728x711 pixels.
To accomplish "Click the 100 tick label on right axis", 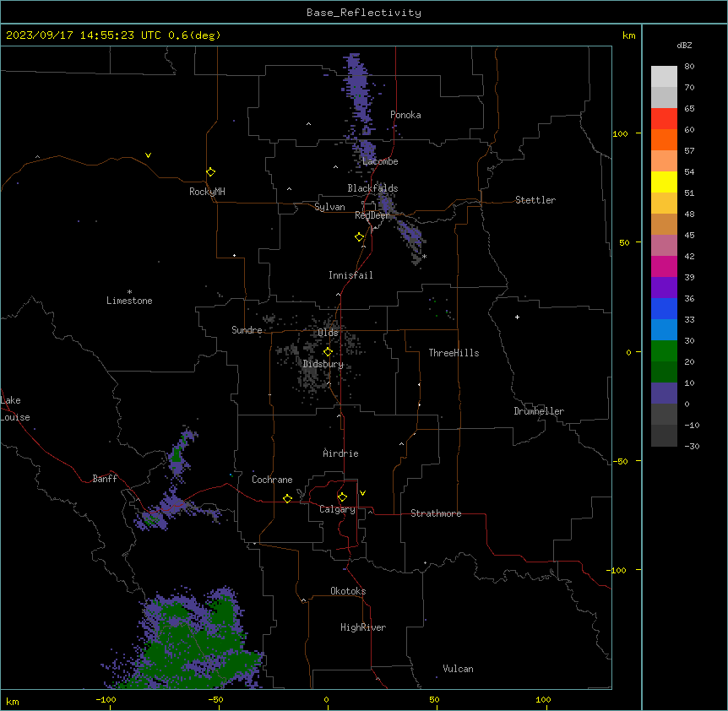I will coord(620,133).
